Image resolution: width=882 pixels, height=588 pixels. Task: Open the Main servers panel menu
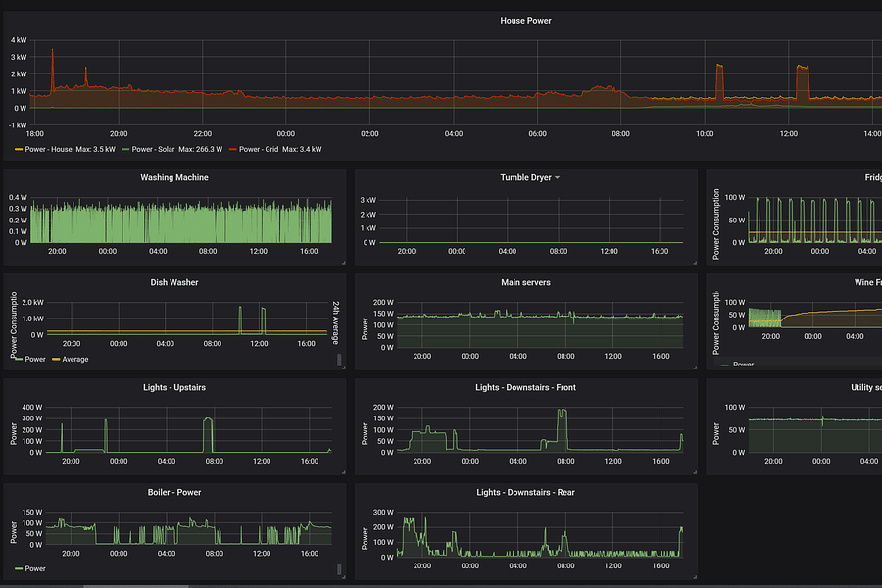(x=525, y=282)
